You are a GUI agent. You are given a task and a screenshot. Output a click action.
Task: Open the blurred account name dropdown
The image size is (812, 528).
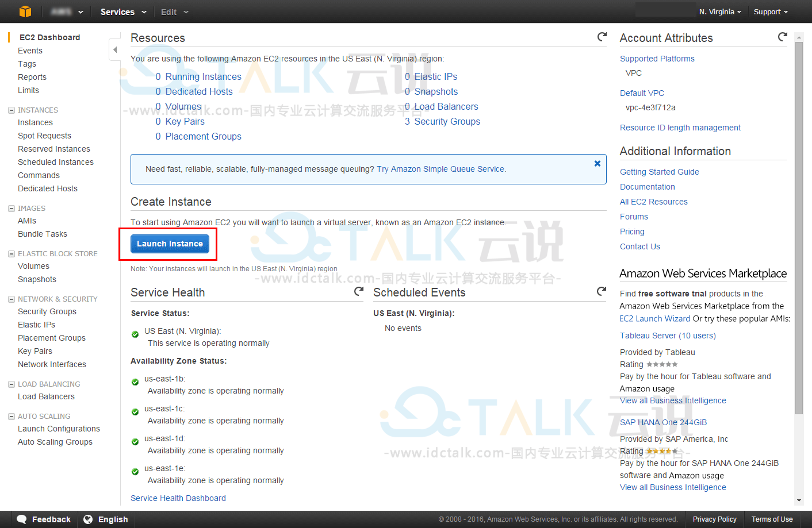pos(66,11)
